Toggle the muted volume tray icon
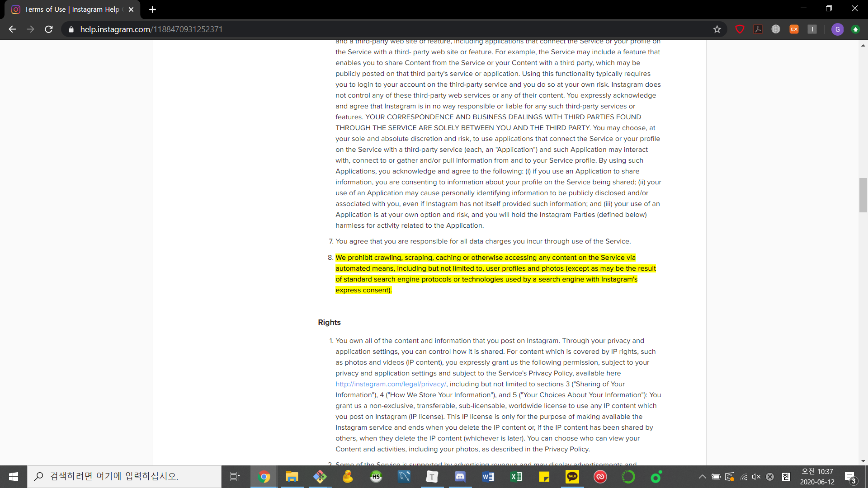This screenshot has height=488, width=868. coord(756,477)
